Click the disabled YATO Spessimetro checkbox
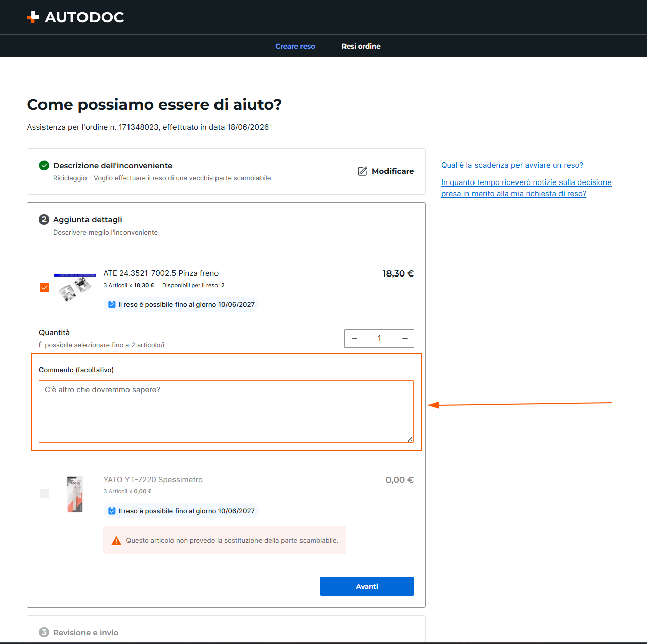The height and width of the screenshot is (644, 647). coord(45,493)
